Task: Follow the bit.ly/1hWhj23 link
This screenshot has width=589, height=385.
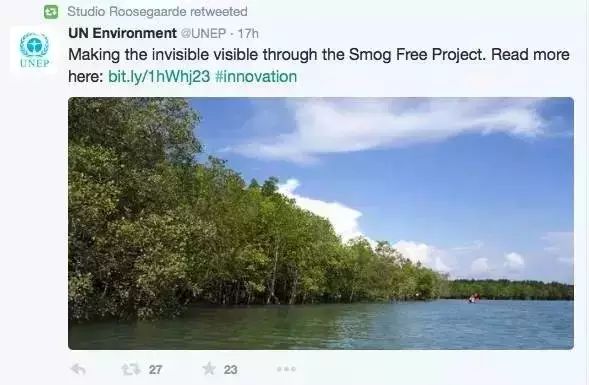Action: coord(159,77)
